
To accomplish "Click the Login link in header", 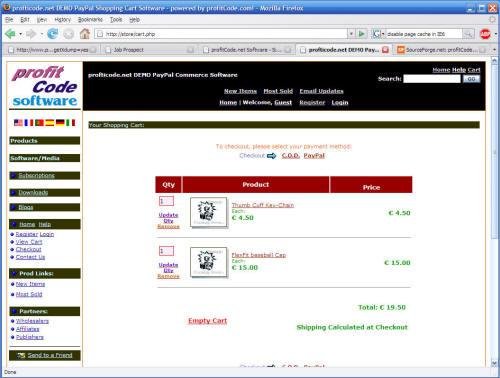I will point(340,102).
